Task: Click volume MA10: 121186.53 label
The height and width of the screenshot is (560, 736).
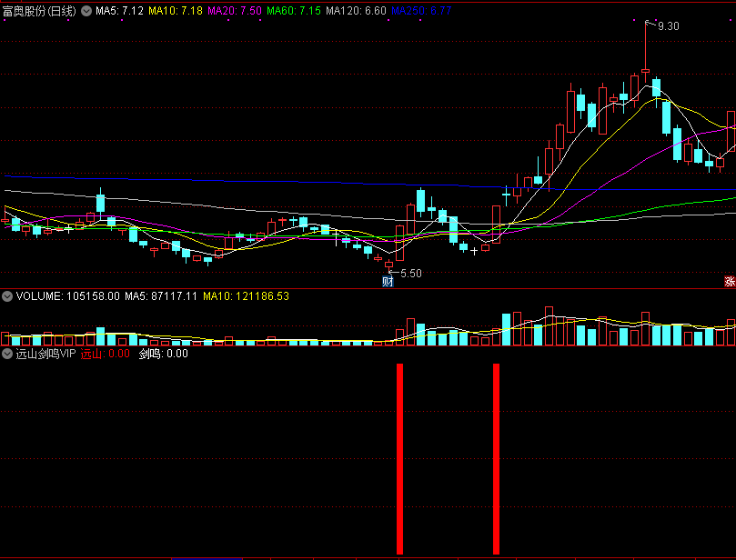Action: (x=246, y=296)
